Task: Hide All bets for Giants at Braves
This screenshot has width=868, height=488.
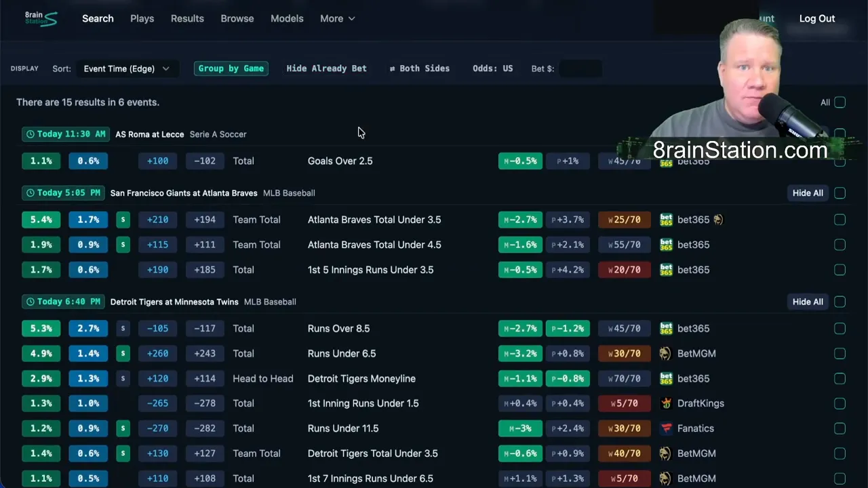Action: (808, 193)
